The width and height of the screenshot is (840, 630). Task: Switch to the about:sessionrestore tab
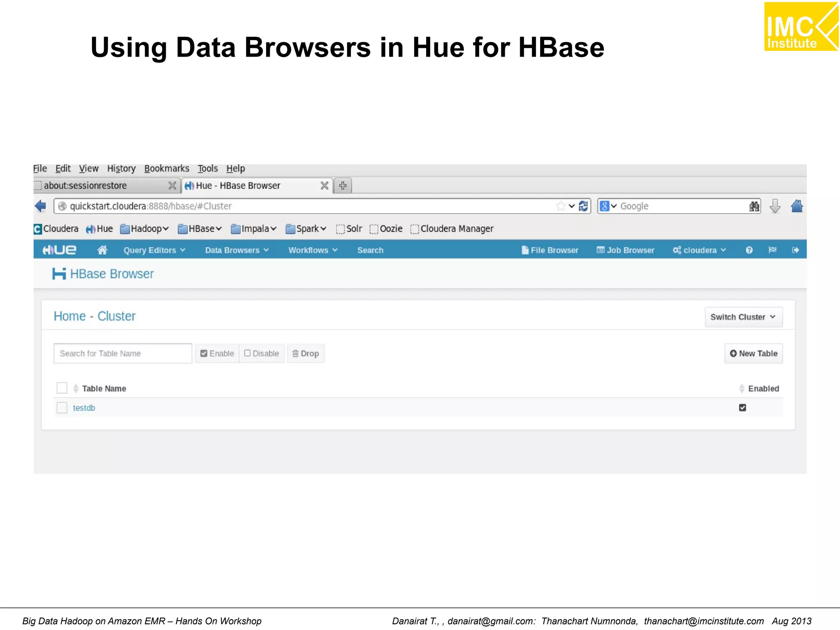click(107, 186)
